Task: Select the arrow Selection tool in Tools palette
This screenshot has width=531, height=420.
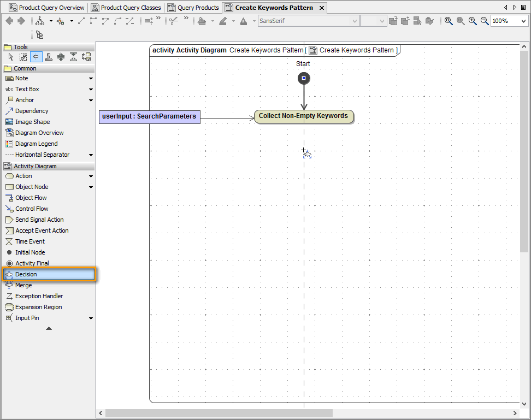Action: 10,57
